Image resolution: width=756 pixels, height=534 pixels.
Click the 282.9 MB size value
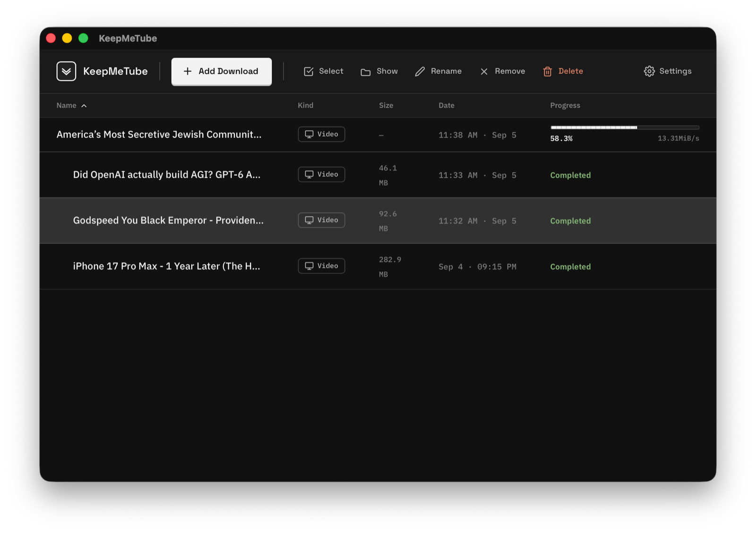pos(390,267)
